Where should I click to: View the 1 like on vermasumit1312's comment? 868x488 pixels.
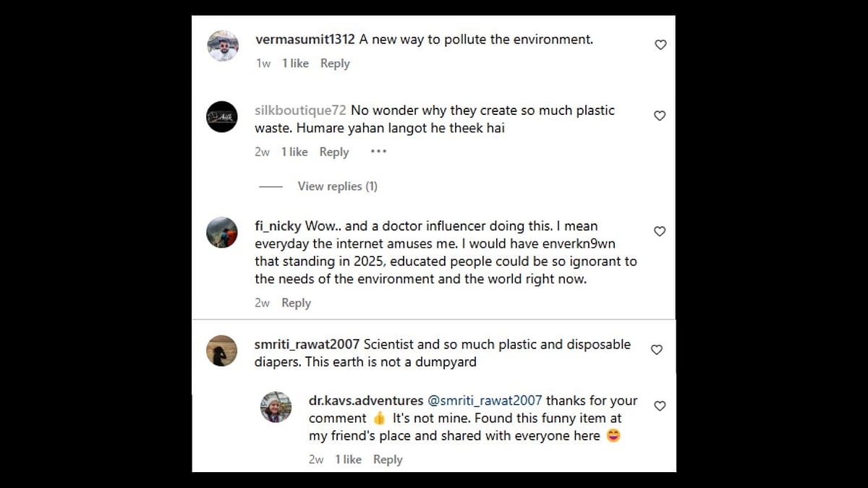(295, 64)
